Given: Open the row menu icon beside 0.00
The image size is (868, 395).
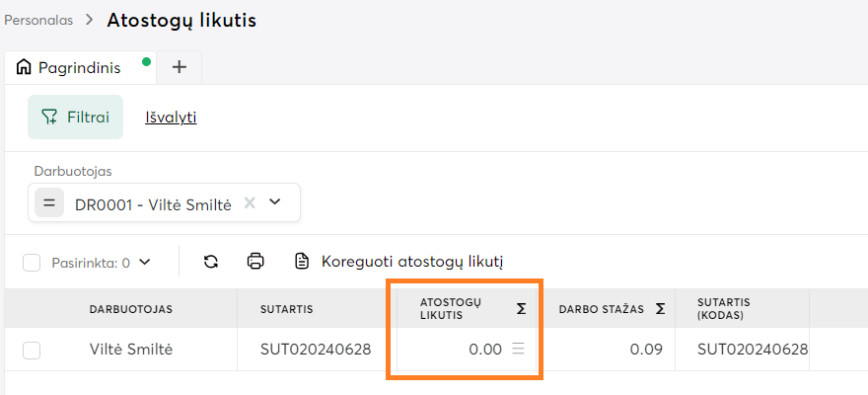Looking at the screenshot, I should 518,349.
